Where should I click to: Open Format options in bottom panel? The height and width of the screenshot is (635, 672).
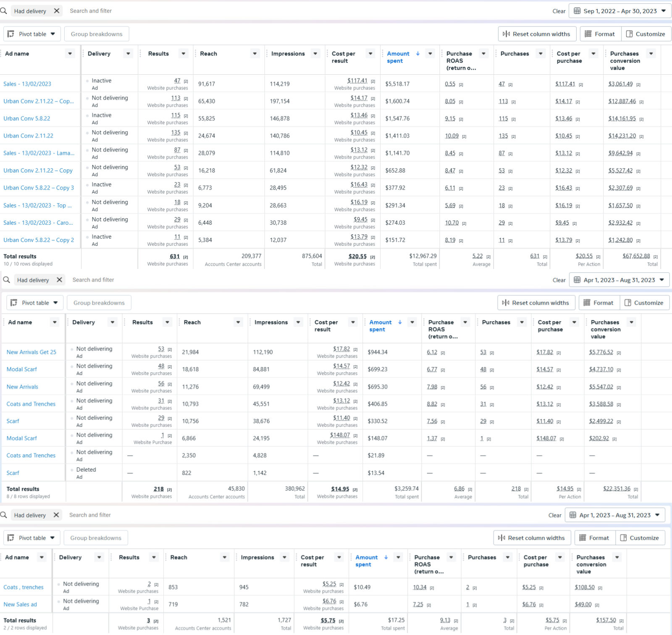pos(594,538)
